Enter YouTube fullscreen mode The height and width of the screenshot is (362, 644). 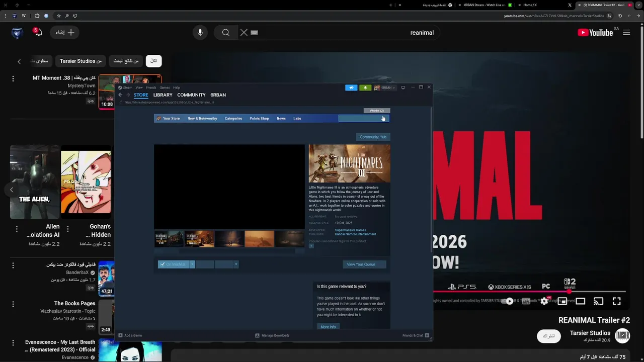pyautogui.click(x=616, y=301)
